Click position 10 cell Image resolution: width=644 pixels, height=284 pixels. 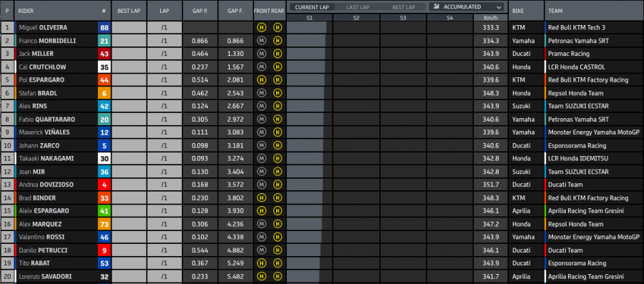pyautogui.click(x=7, y=145)
